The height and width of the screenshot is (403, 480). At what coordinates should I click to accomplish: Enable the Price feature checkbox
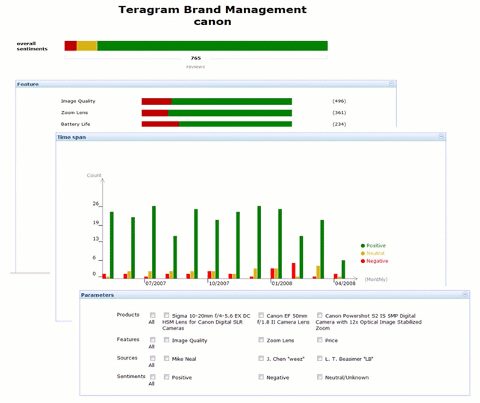pyautogui.click(x=320, y=340)
